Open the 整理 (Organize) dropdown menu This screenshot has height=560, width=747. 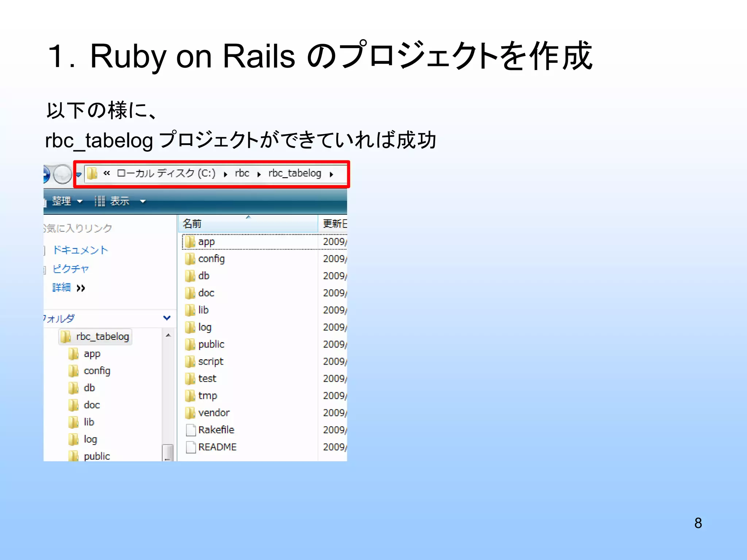(x=67, y=201)
